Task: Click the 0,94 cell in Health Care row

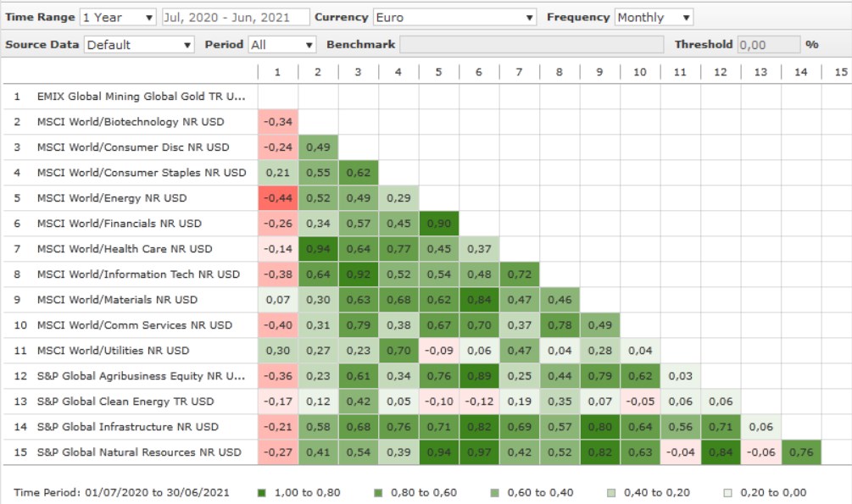Action: tap(318, 249)
